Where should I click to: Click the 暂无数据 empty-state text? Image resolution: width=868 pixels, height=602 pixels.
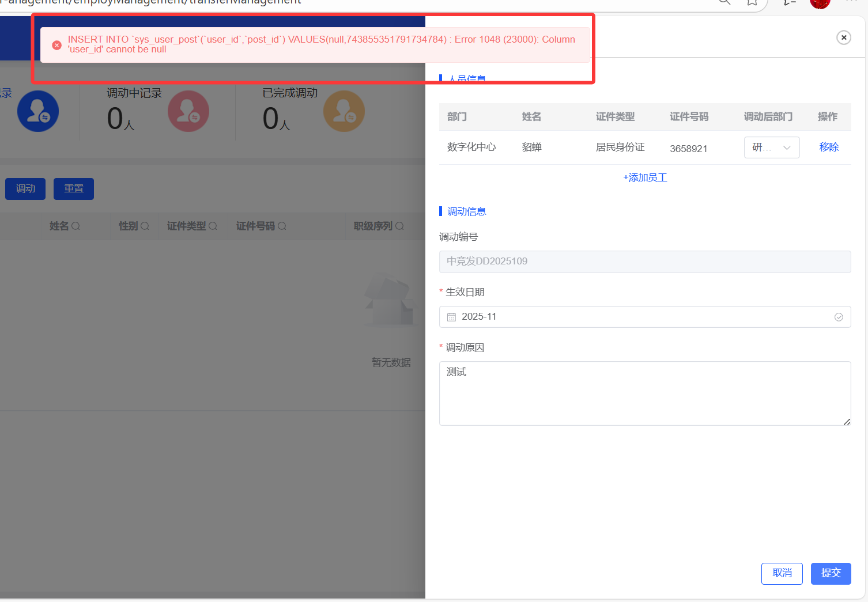(x=391, y=362)
